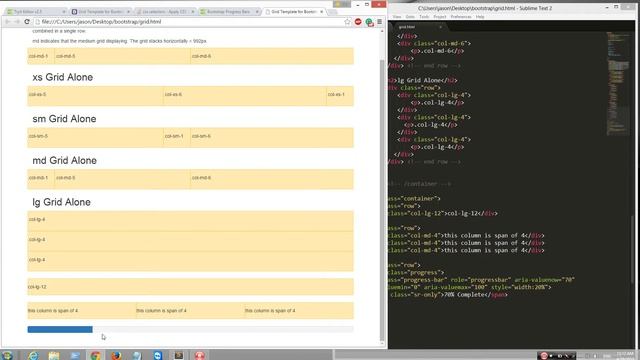
Task: Click the col-xs-1 cell
Action: pyautogui.click(x=340, y=96)
